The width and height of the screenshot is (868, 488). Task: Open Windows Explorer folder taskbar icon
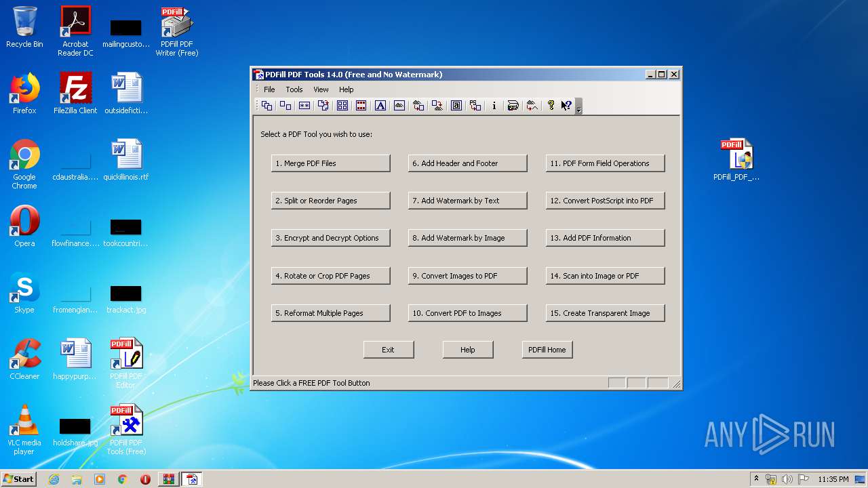coord(77,479)
